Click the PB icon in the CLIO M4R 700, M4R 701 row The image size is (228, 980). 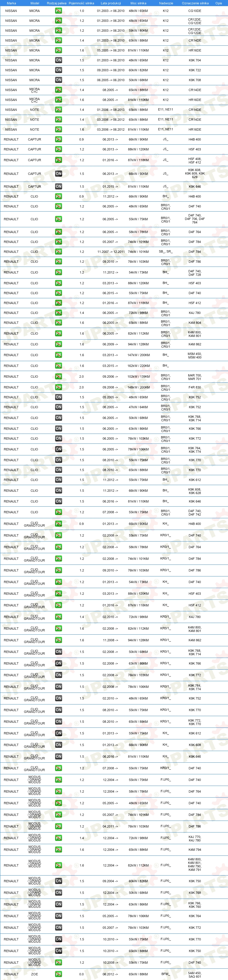click(x=58, y=376)
